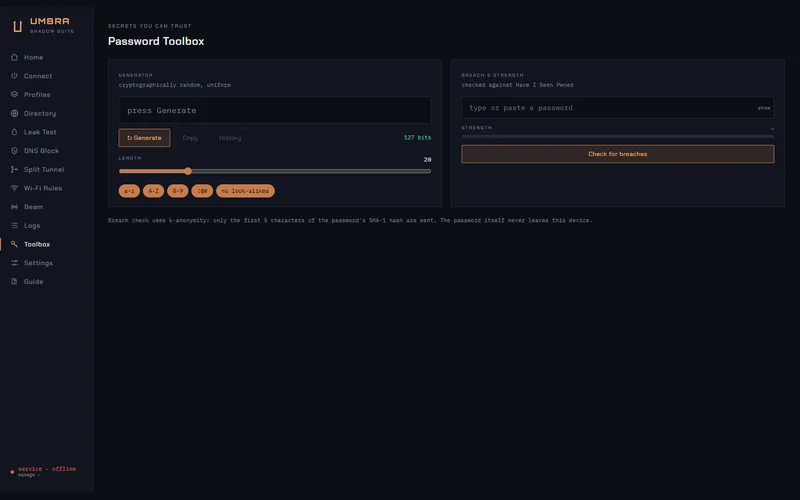800x500 pixels.
Task: Click the Wi-Fi Rules signal icon
Action: click(14, 188)
